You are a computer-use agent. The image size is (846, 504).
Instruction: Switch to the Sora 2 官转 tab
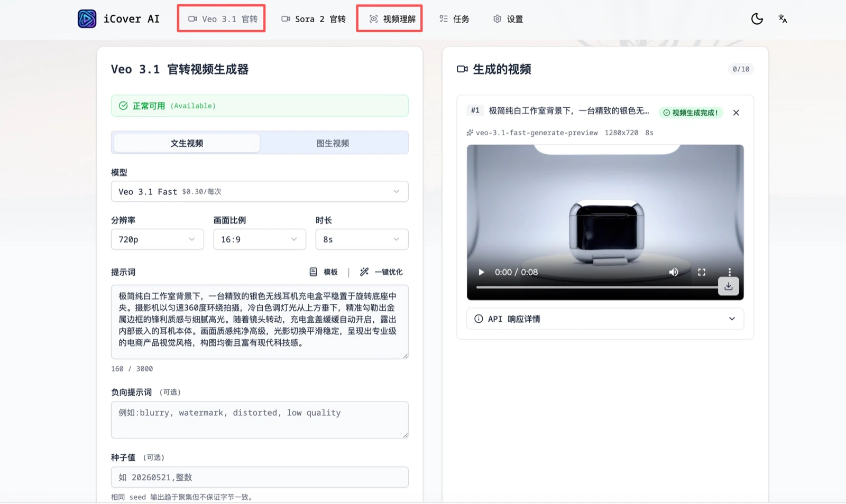tap(314, 19)
